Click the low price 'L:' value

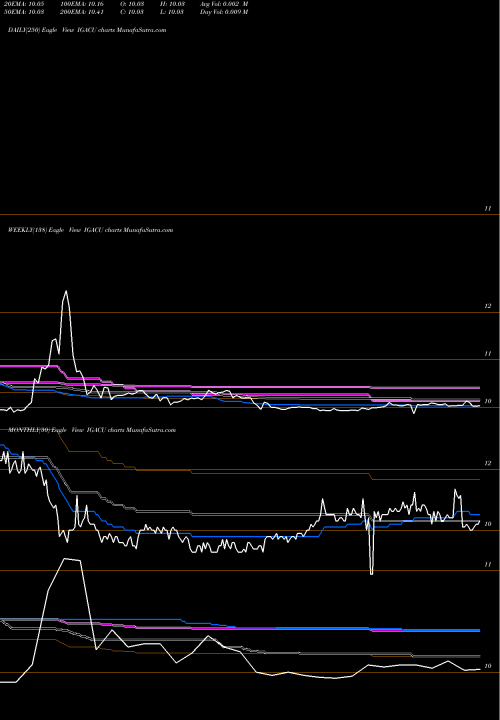[x=172, y=12]
